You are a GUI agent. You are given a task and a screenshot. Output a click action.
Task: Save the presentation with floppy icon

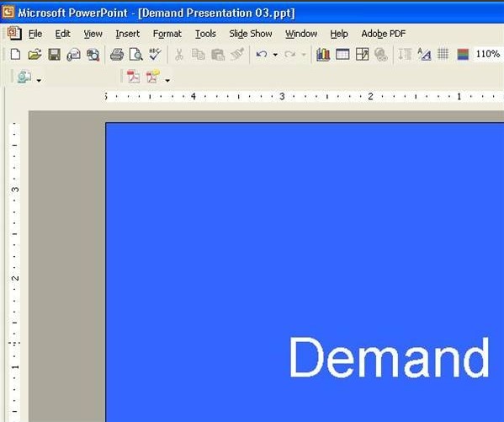coord(55,55)
